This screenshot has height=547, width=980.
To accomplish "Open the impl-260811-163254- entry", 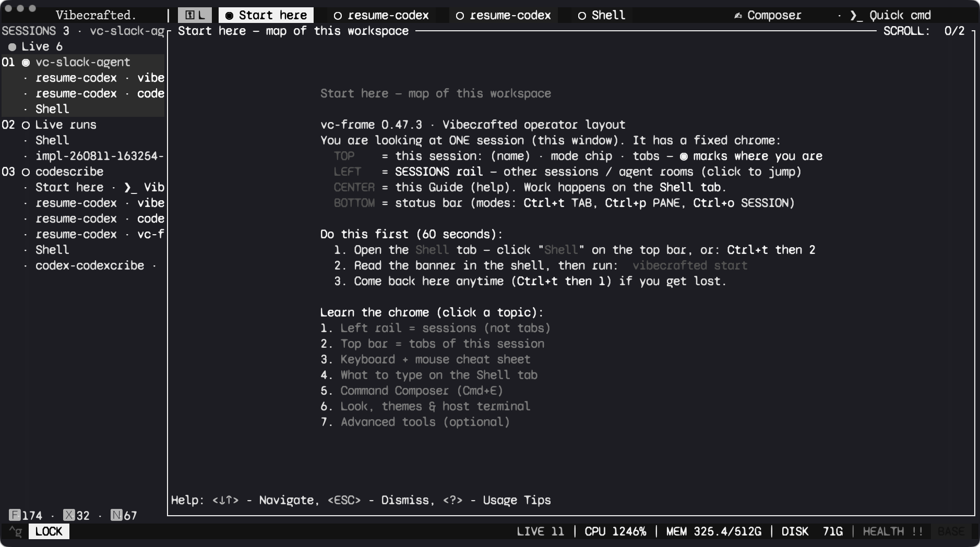I will [x=100, y=156].
